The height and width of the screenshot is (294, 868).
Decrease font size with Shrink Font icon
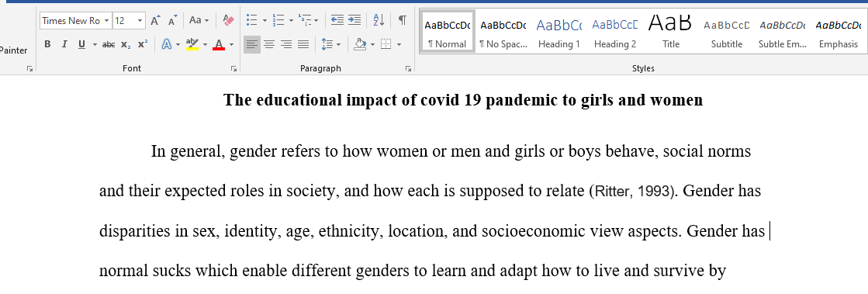172,21
